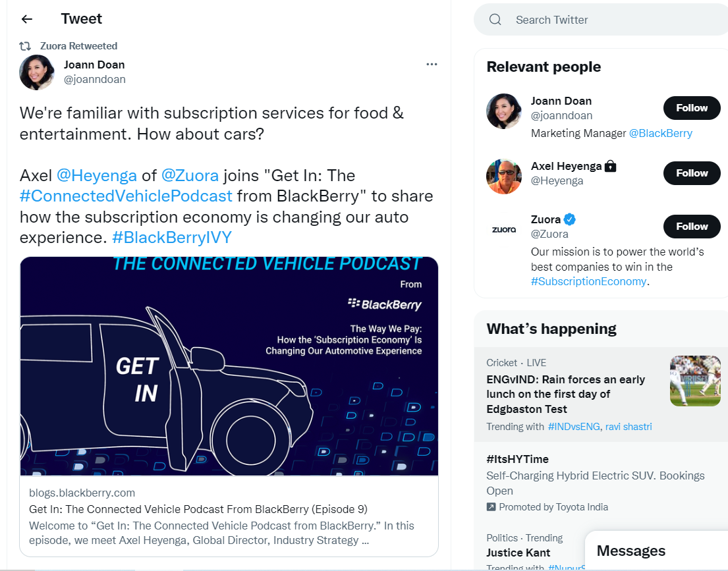
Task: Click the Zuora logo avatar
Action: [504, 229]
